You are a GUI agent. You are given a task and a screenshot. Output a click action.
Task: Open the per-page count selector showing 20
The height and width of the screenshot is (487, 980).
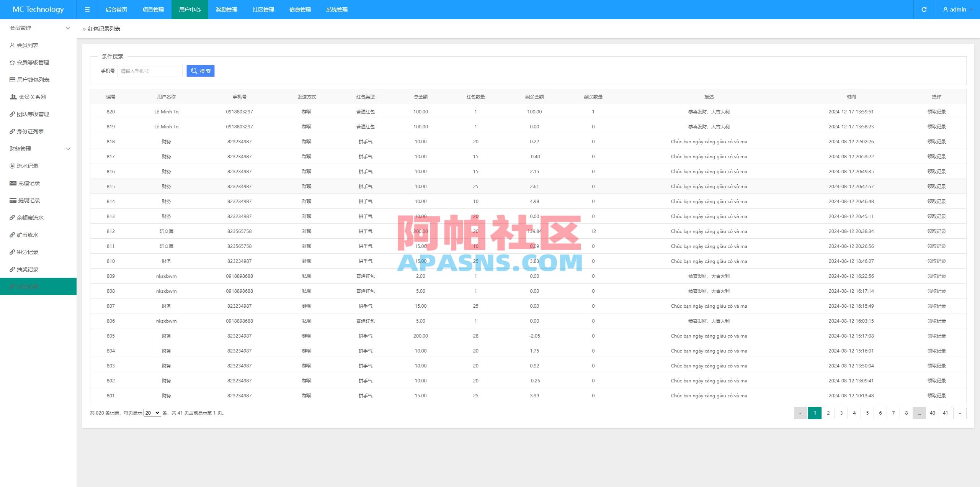pyautogui.click(x=152, y=413)
